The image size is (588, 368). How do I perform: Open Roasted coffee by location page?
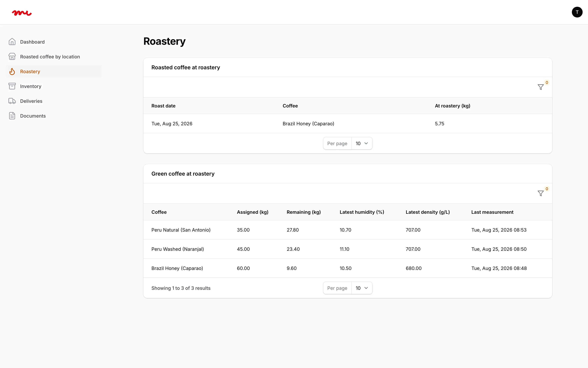[x=54, y=57]
